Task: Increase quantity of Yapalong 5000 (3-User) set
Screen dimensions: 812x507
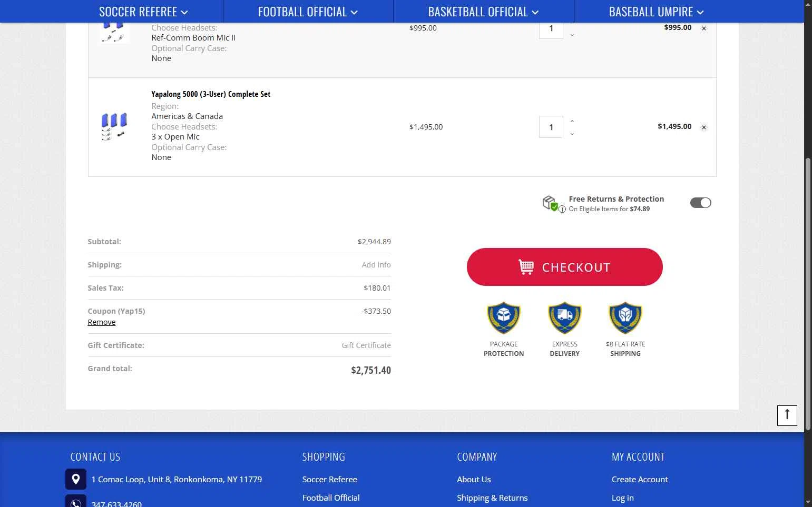Action: [x=572, y=121]
